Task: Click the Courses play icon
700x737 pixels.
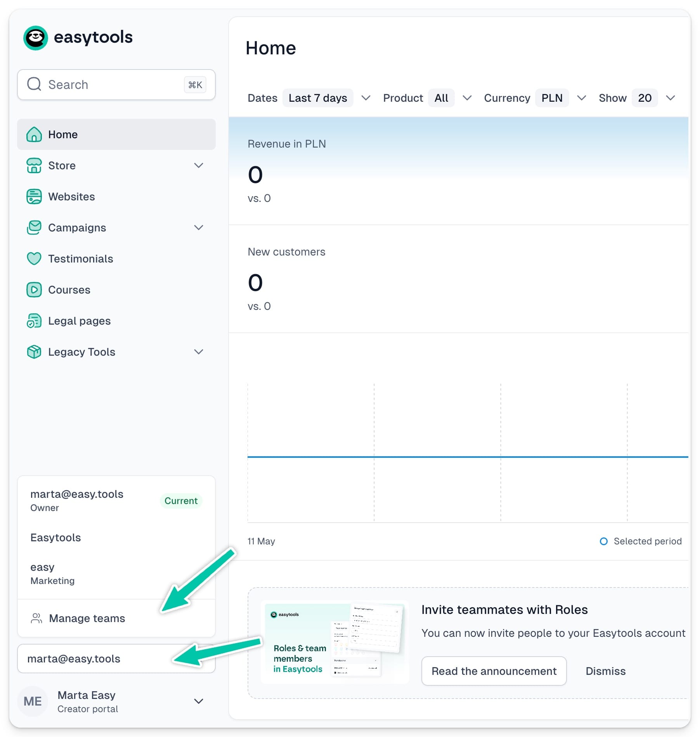Action: tap(34, 290)
